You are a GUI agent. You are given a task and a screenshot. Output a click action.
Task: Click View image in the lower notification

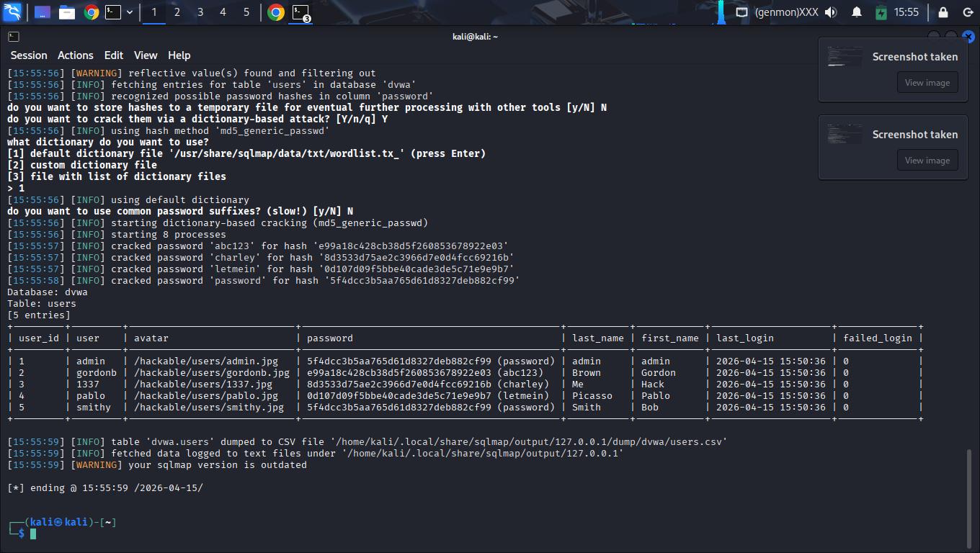[x=927, y=161]
